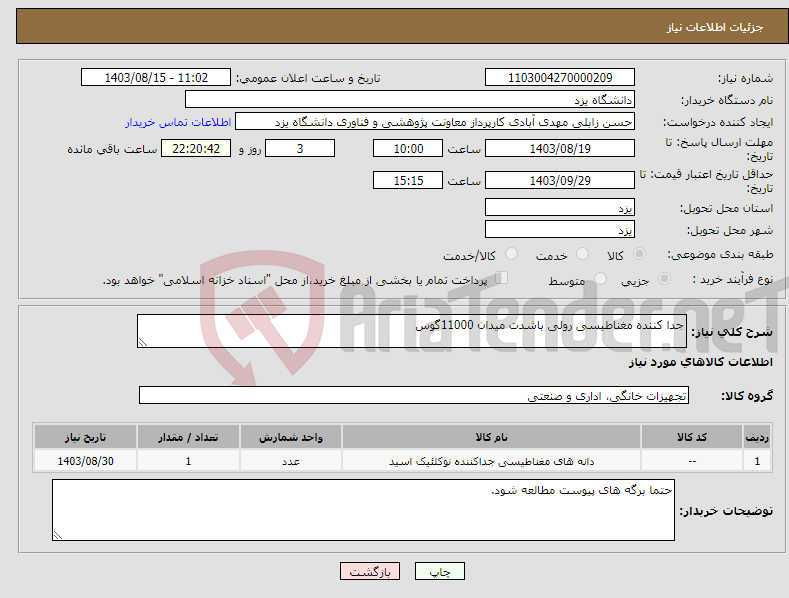Click the ردیف column header
Viewport: 789px width, 598px height.
tap(757, 436)
